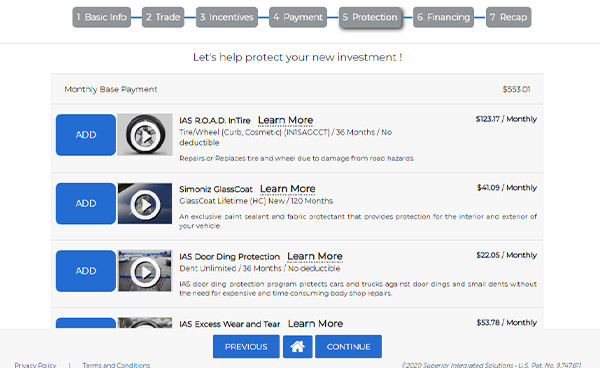Play the IAS Door Ding Protection video

point(145,271)
